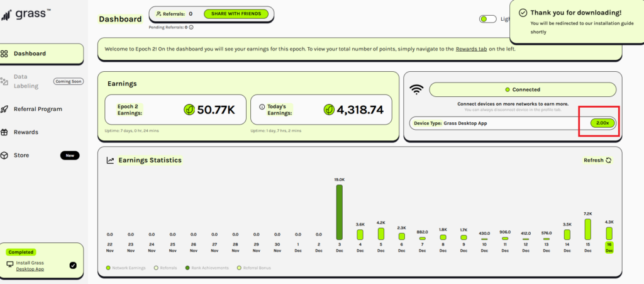The height and width of the screenshot is (284, 644).
Task: Click the Earnings Statistics chart icon
Action: pos(110,161)
